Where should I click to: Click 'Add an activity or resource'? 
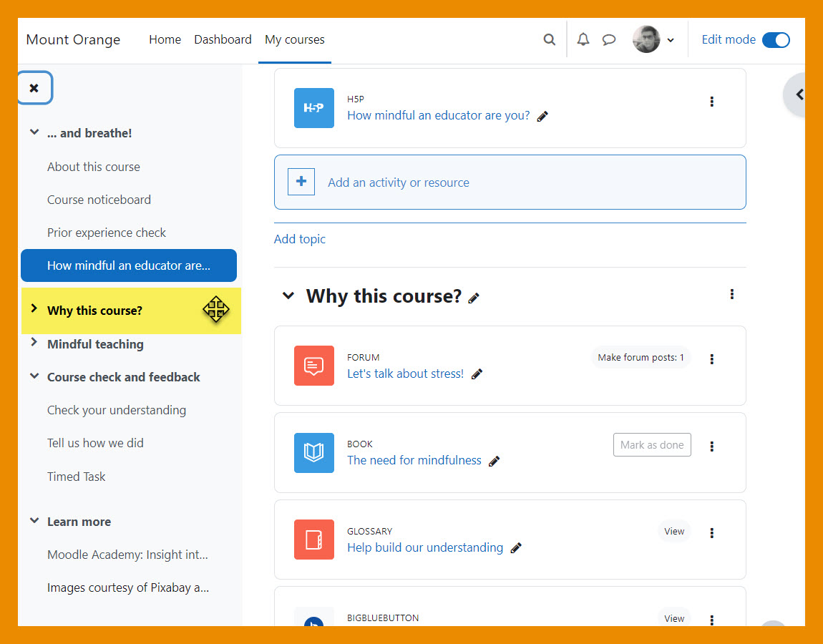pyautogui.click(x=398, y=182)
